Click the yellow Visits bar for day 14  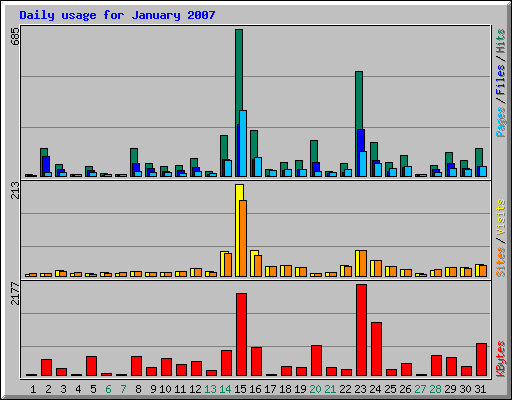coord(222,264)
